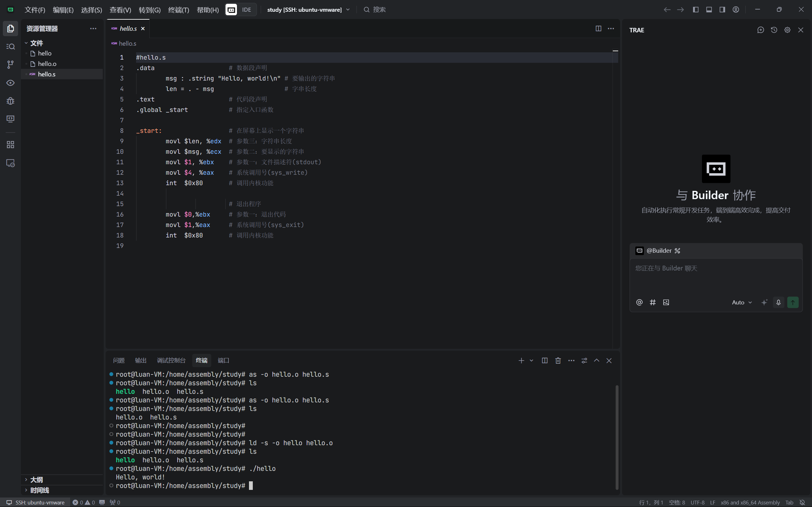Switch to the 输出 panel tab
The height and width of the screenshot is (507, 812).
[141, 361]
